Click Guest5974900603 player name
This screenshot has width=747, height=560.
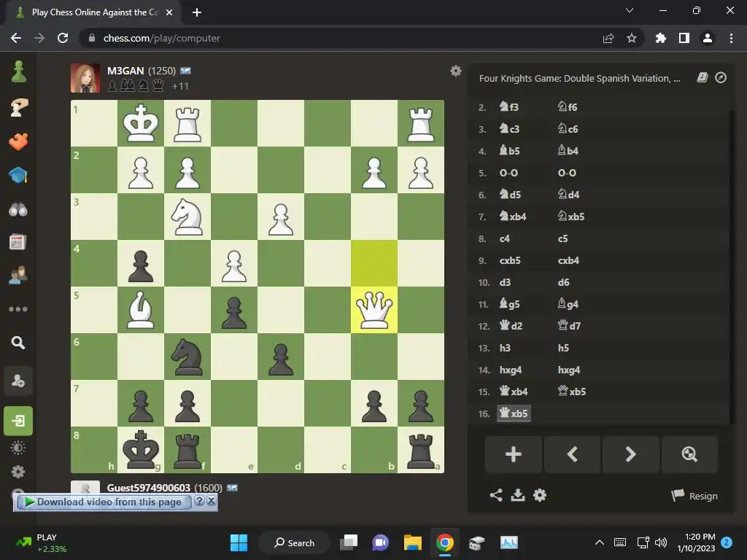click(149, 488)
